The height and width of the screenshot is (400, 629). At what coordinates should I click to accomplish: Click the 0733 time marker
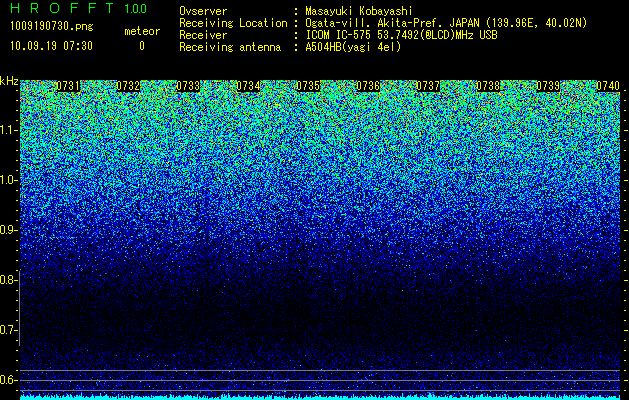(188, 86)
